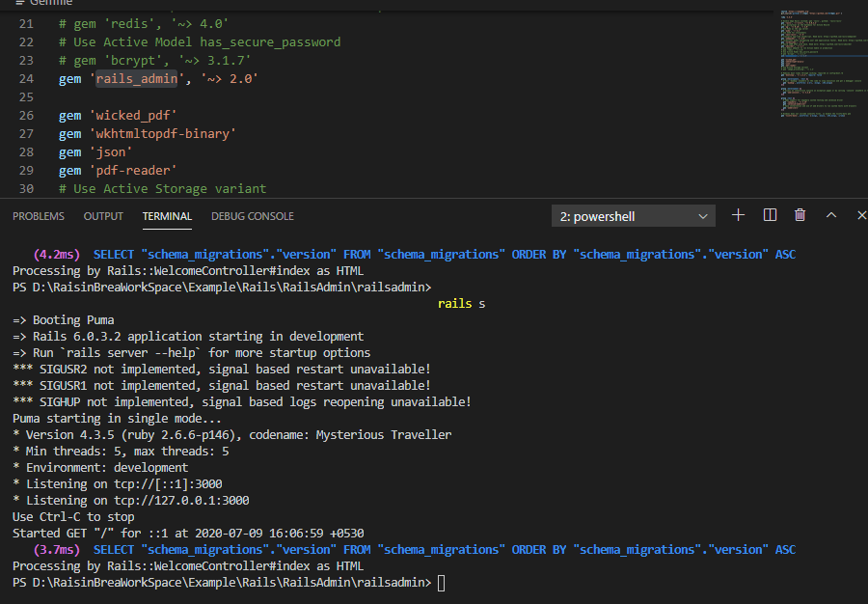Click line number 24 in the editor gutter
Screen dimensions: 868x604
click(x=26, y=78)
